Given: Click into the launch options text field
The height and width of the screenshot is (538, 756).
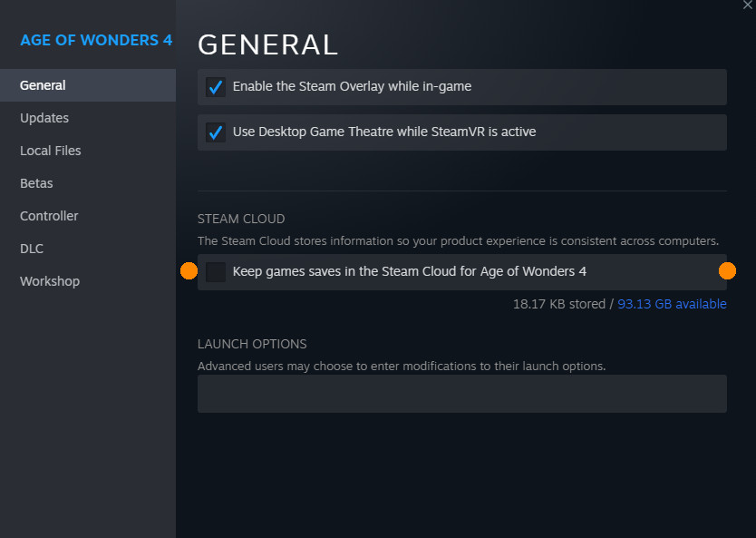Looking at the screenshot, I should pyautogui.click(x=461, y=394).
